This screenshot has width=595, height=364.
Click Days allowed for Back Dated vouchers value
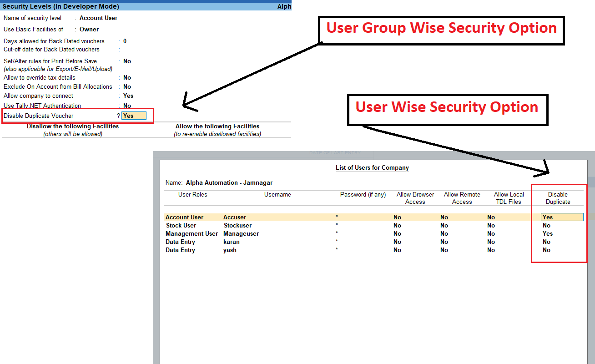(x=125, y=41)
